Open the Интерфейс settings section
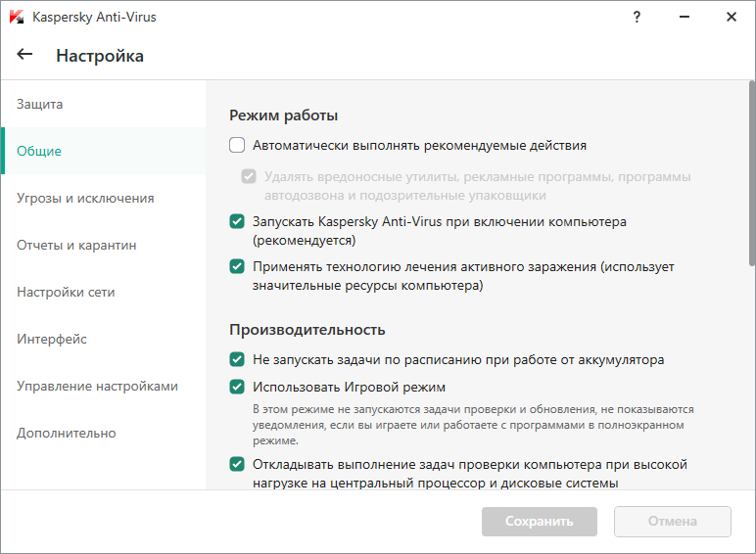This screenshot has width=756, height=554. (52, 339)
